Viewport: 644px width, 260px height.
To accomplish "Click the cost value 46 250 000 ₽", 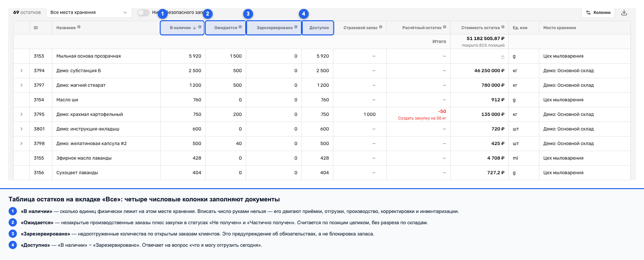I will (x=489, y=71).
